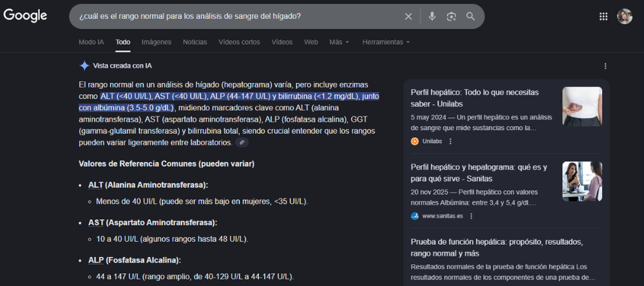Click '5 may 2024' snippet text
The height and width of the screenshot is (286, 644).
pyautogui.click(x=481, y=122)
